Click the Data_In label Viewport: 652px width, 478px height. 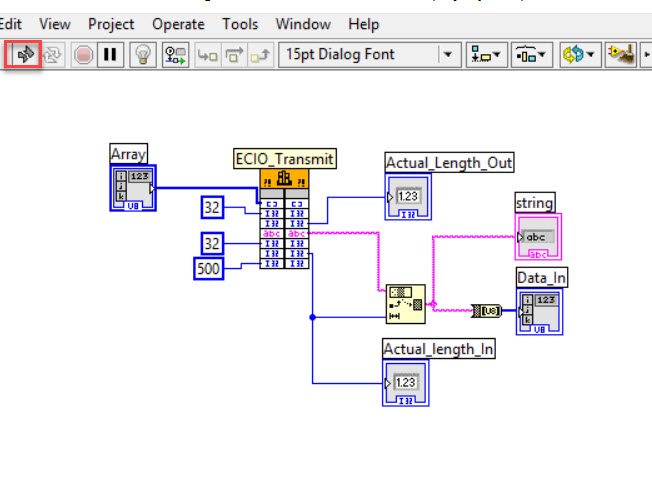pos(542,278)
